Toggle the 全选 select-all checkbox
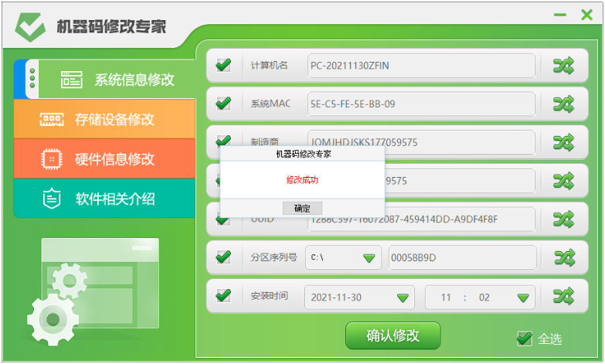Screen dimensions: 605x364 click(x=524, y=338)
